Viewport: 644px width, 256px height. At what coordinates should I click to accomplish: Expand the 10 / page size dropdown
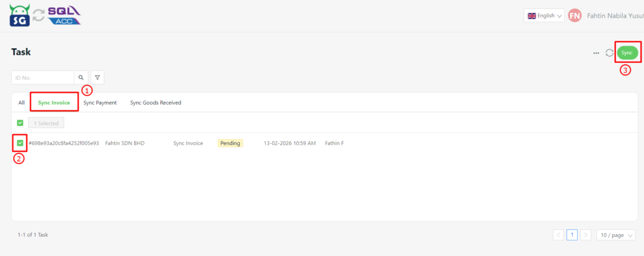(x=615, y=235)
